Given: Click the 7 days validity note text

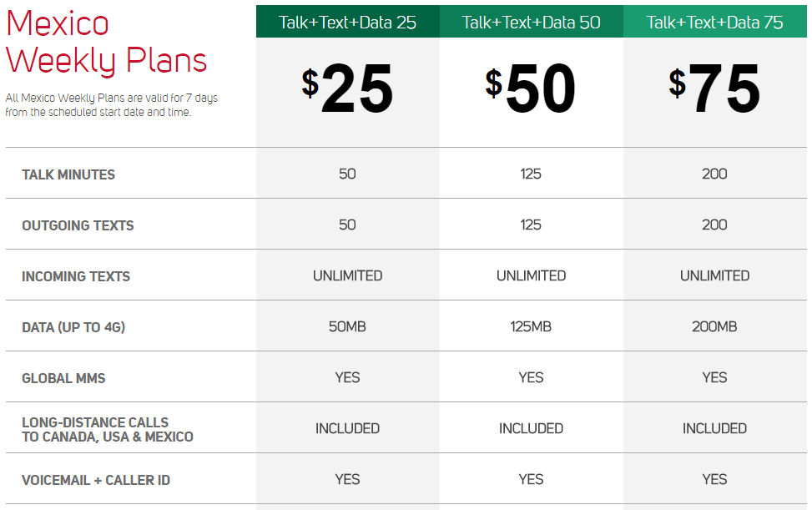Looking at the screenshot, I should (111, 104).
